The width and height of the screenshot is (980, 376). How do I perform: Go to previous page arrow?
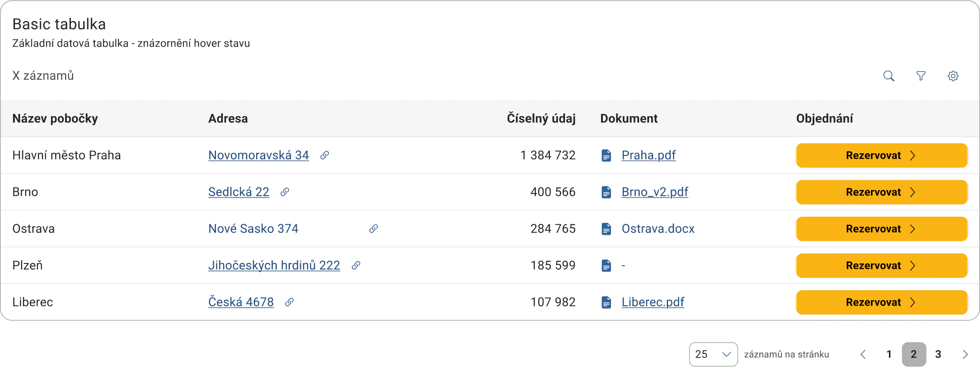[x=863, y=354]
